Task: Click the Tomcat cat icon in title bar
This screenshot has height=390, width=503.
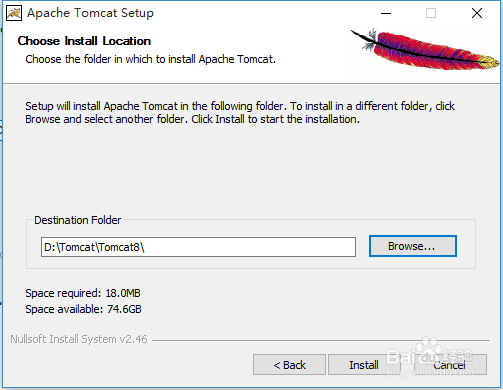Action: tap(14, 13)
